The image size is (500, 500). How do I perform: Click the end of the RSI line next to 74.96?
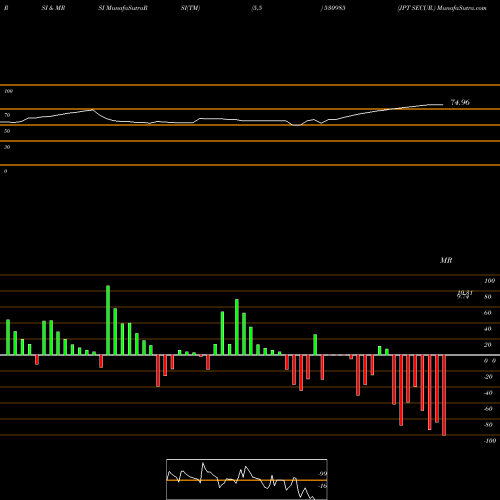443,105
